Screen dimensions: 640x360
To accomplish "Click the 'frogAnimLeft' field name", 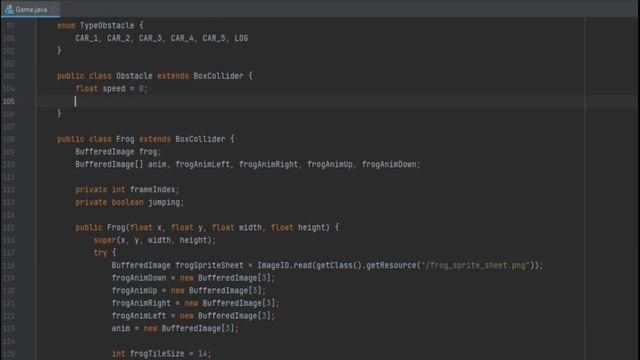I will coord(202,164).
